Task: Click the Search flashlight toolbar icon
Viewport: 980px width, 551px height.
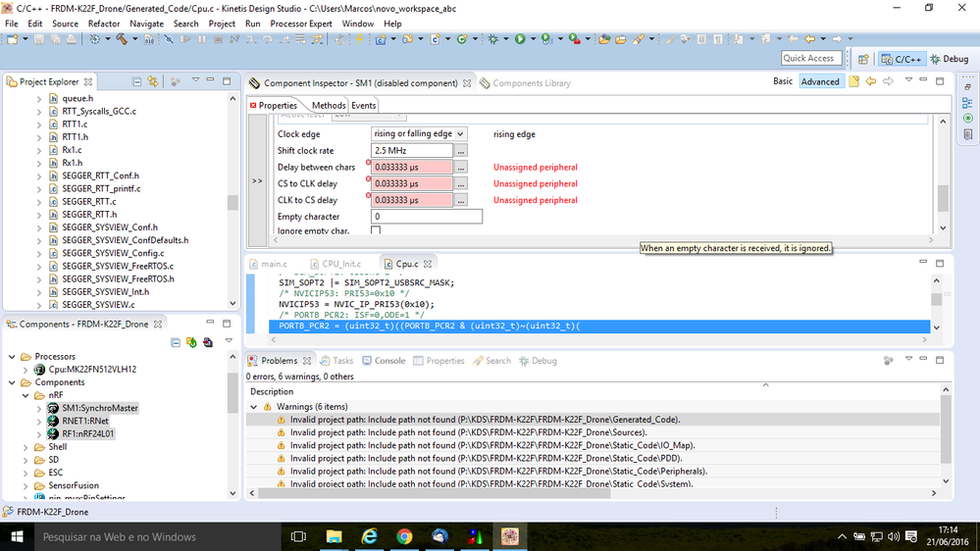Action: click(638, 39)
